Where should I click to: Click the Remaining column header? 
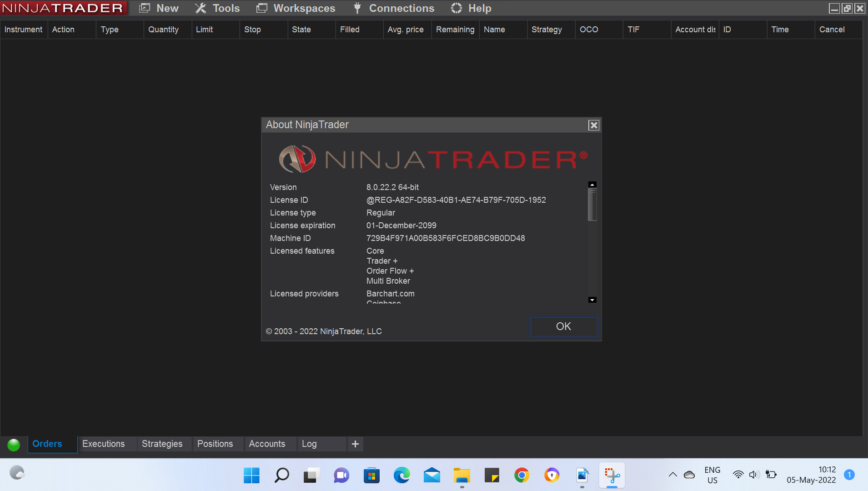tap(455, 30)
